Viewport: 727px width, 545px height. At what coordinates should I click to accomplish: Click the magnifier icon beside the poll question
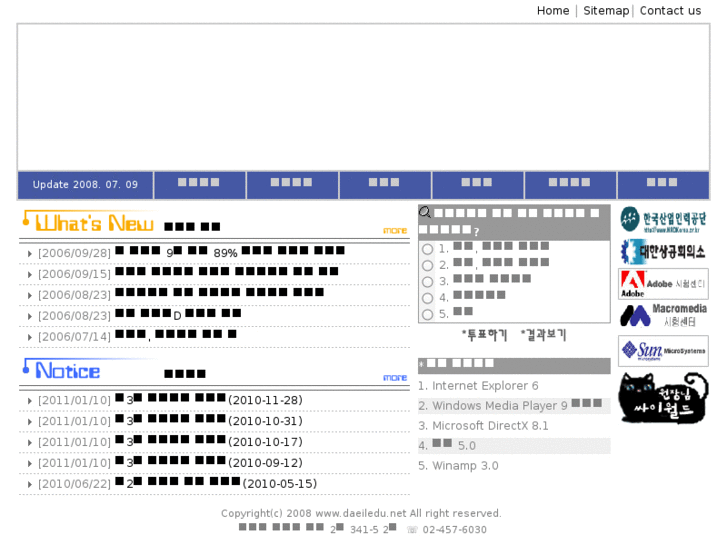coord(425,212)
